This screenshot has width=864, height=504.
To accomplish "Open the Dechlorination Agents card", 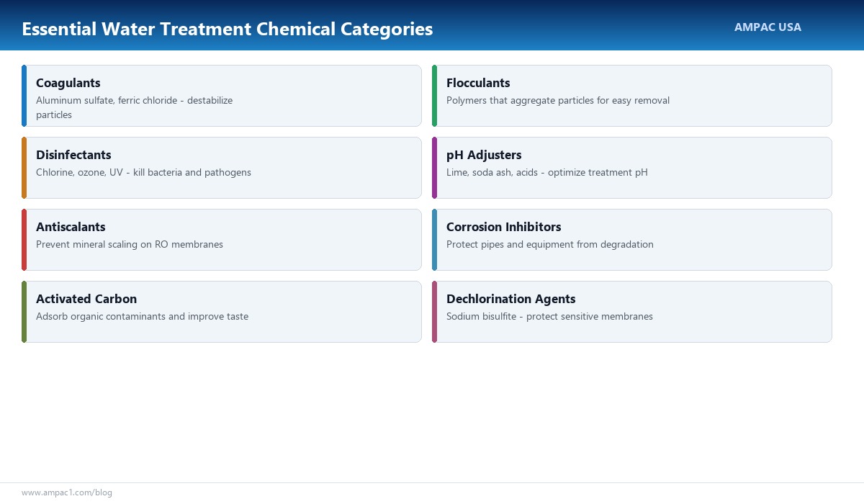I will pos(632,311).
